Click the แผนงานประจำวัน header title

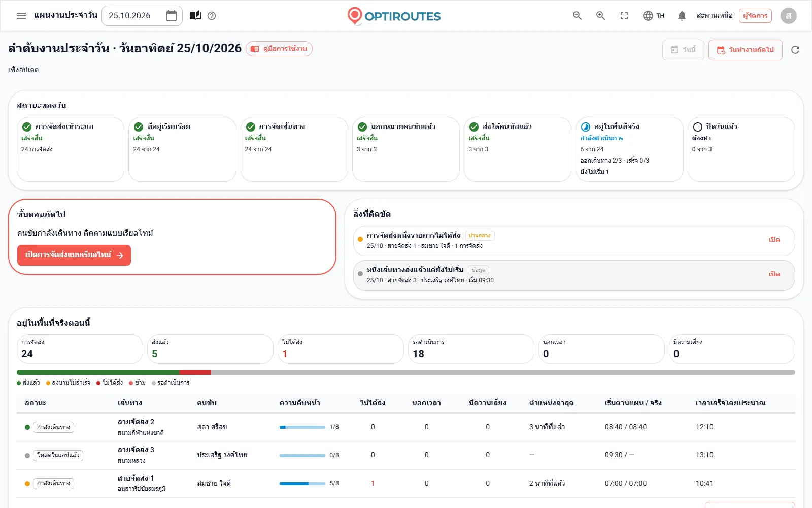pos(65,15)
